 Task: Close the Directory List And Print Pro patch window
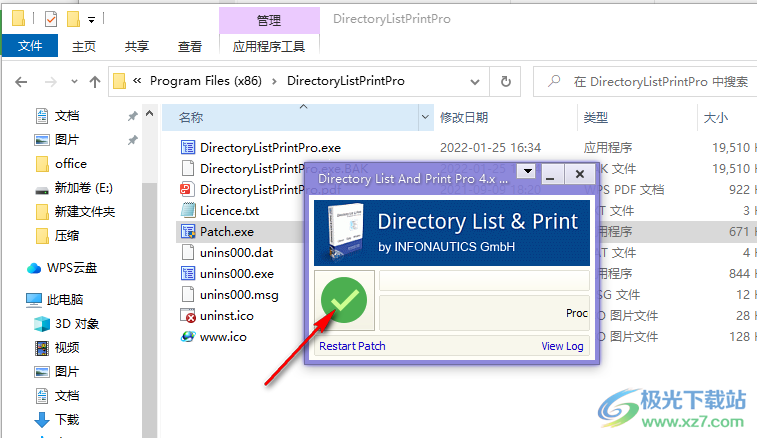coord(580,174)
